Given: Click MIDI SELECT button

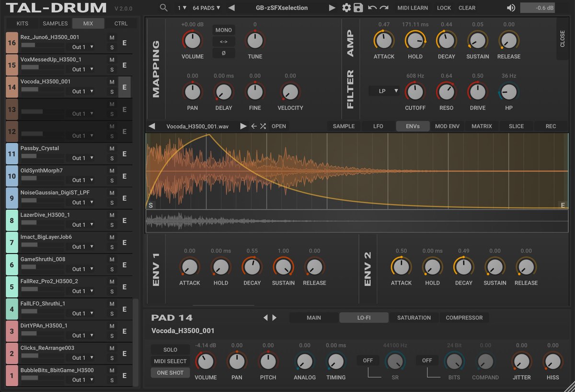Looking at the screenshot, I should point(170,361).
